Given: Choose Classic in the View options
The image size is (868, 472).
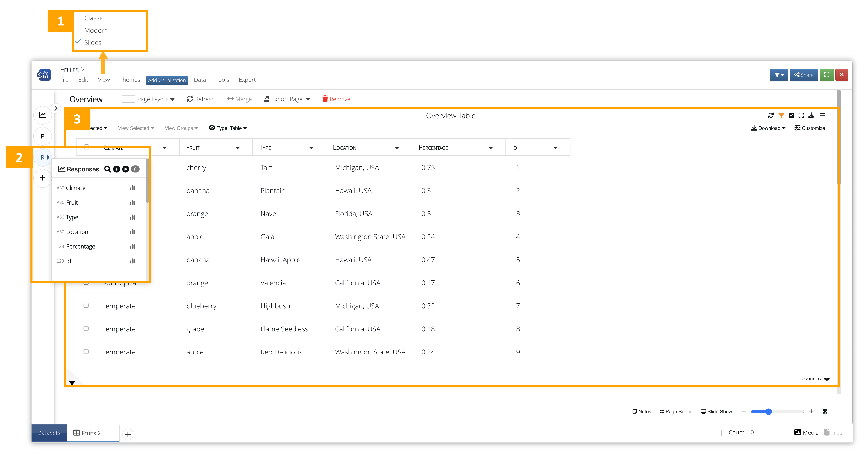Looking at the screenshot, I should 94,18.
